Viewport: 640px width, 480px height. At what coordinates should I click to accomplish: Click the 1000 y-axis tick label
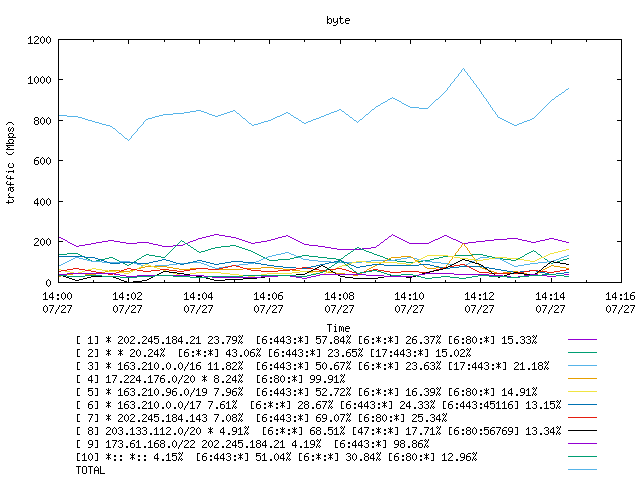(39, 80)
